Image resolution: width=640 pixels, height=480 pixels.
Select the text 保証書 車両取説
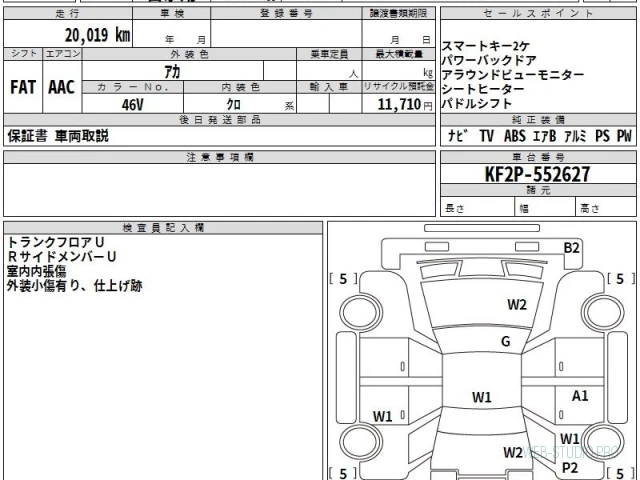tap(58, 136)
